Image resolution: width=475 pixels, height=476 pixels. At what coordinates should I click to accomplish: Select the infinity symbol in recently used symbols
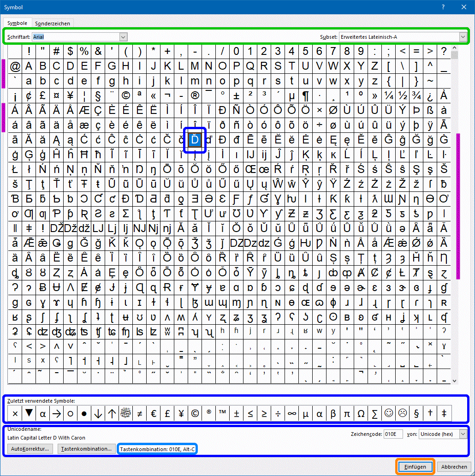coord(291,413)
